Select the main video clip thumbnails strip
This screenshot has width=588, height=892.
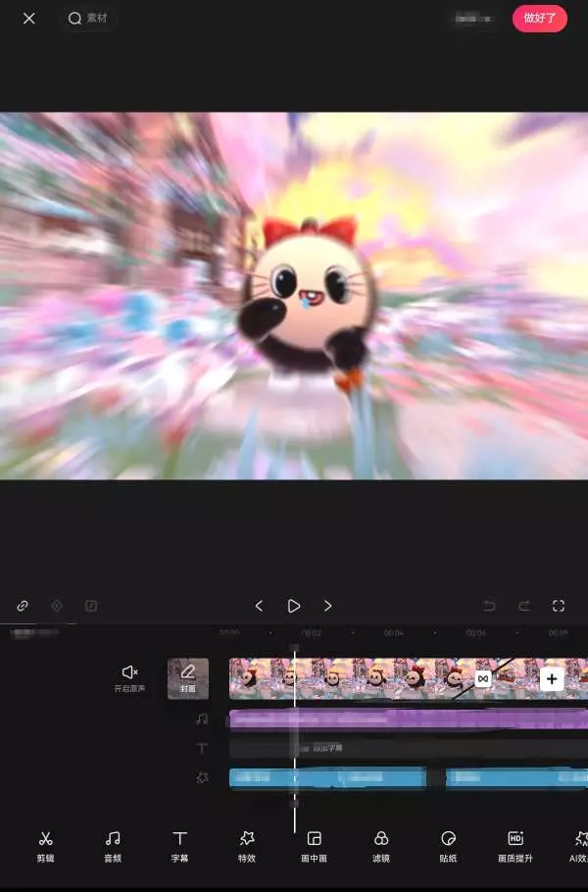pyautogui.click(x=409, y=678)
